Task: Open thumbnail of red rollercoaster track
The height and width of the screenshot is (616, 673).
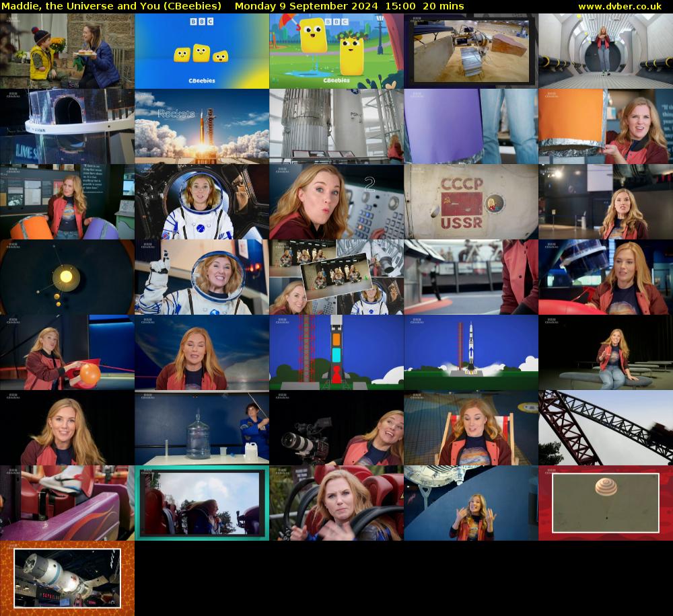Action: pyautogui.click(x=606, y=428)
